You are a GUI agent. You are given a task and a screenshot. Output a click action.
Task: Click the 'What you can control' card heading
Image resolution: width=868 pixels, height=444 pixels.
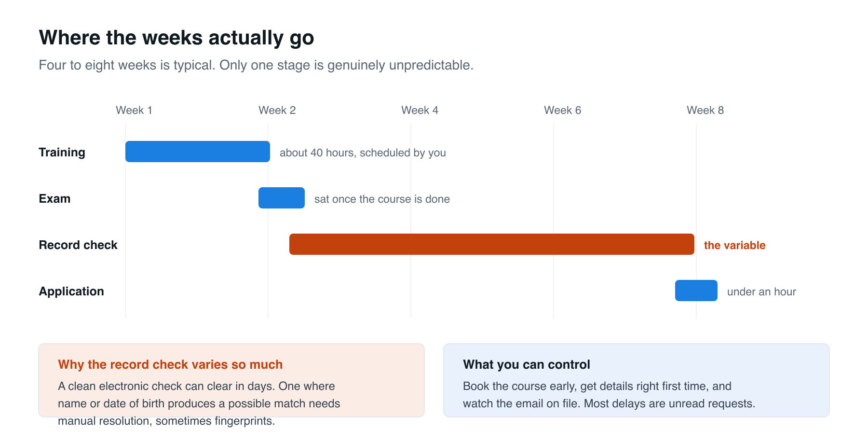(527, 364)
